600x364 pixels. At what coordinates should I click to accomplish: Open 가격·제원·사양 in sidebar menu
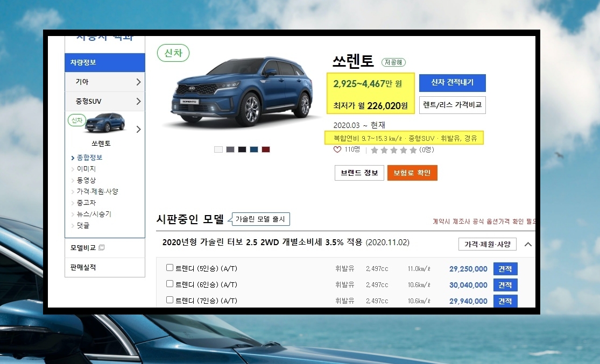(97, 191)
